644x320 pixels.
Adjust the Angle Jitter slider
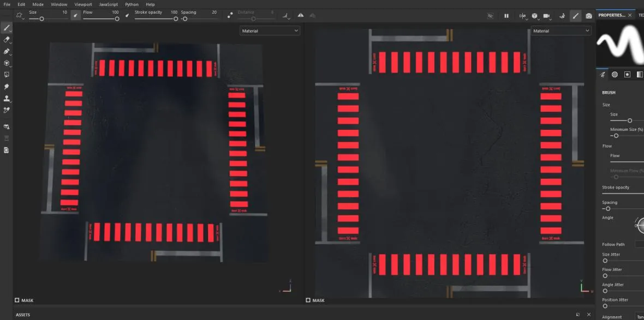pyautogui.click(x=623, y=291)
